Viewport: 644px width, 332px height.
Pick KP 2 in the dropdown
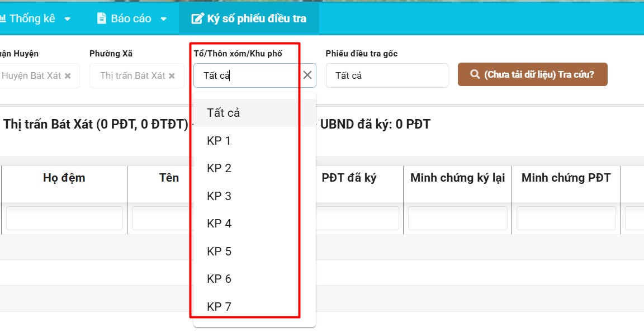[x=219, y=168]
